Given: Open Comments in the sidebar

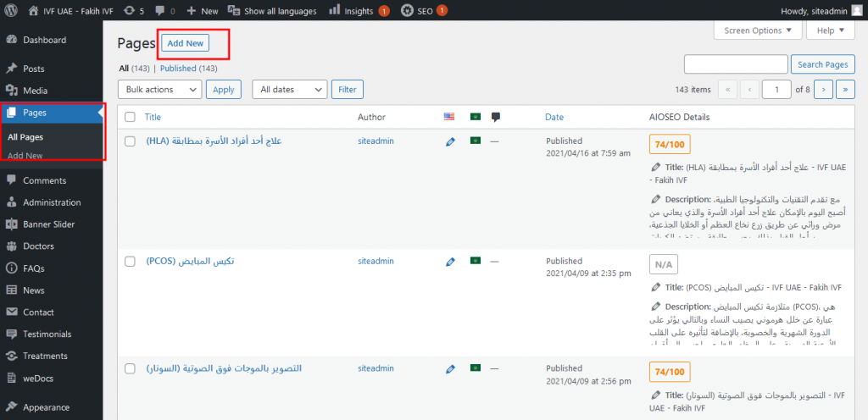Looking at the screenshot, I should (x=44, y=180).
